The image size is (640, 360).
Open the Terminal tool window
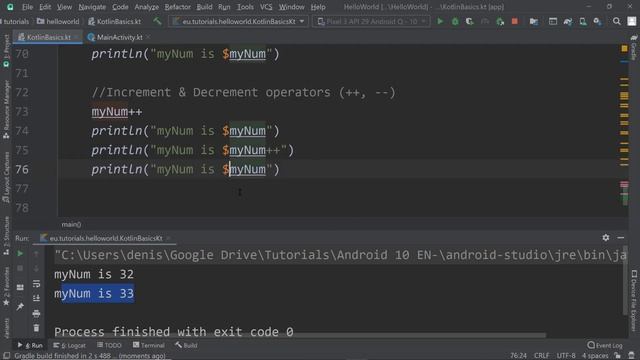[149, 345]
